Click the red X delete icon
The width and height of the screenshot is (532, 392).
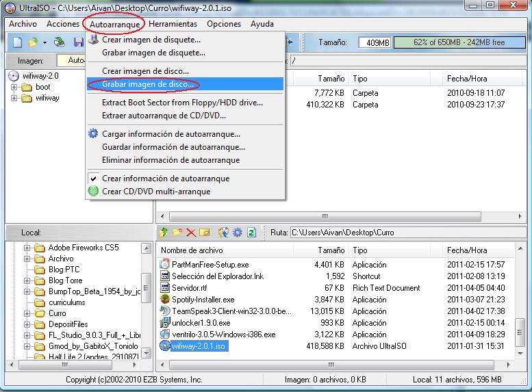tap(191, 233)
